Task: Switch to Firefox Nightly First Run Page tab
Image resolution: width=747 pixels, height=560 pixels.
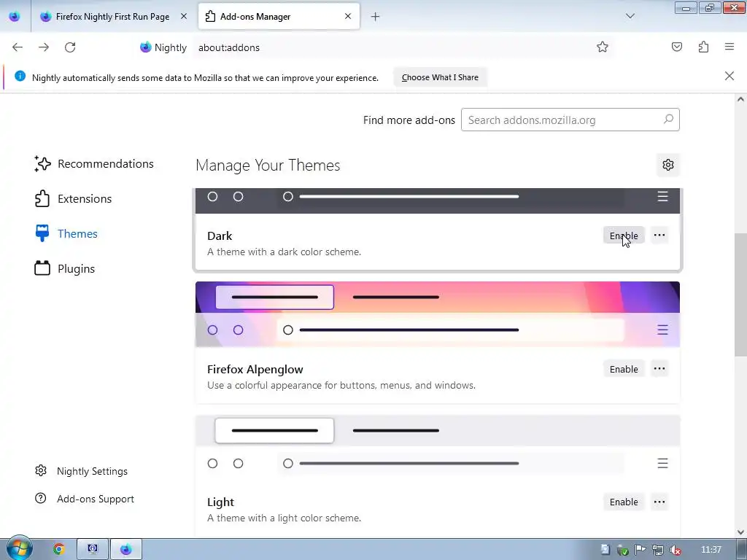Action: click(x=112, y=16)
